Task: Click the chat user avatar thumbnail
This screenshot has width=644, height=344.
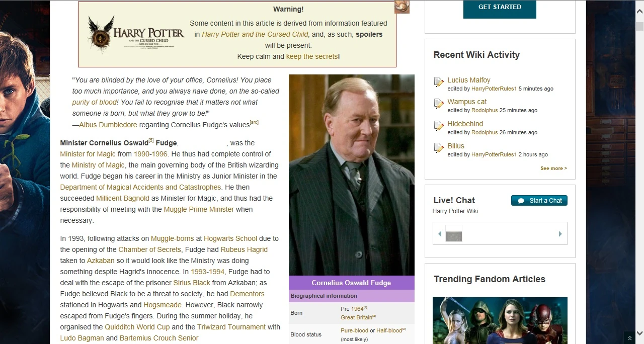Action: click(x=454, y=233)
